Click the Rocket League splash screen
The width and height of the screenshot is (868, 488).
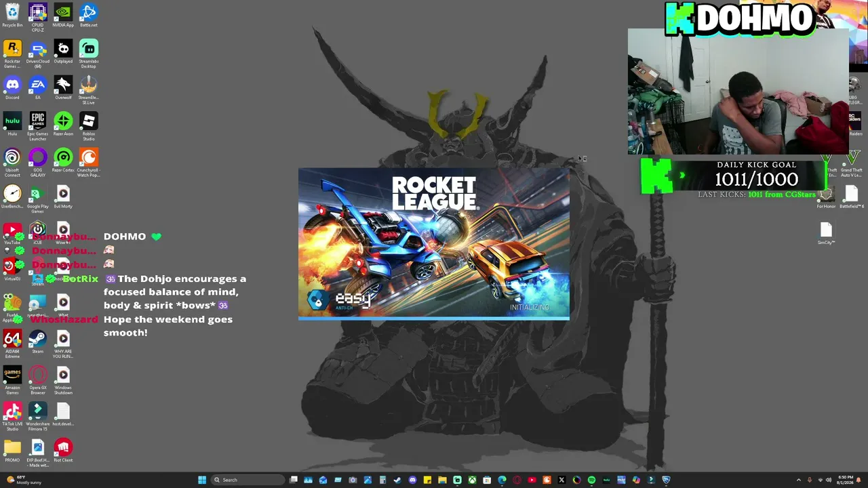click(x=434, y=244)
